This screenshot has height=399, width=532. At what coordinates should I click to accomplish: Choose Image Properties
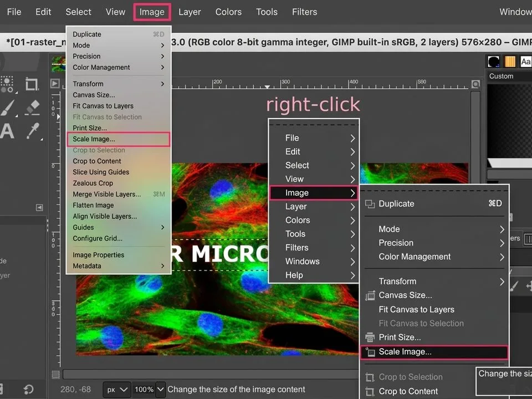click(x=119, y=255)
